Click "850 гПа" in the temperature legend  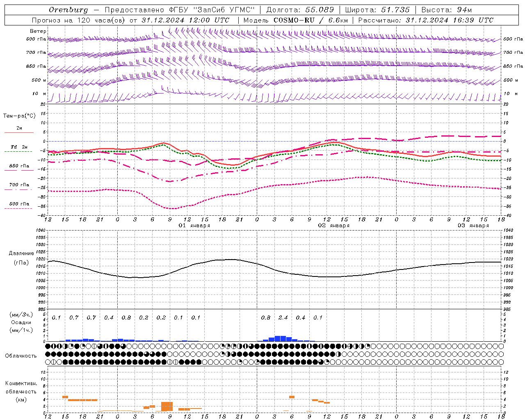(x=19, y=166)
